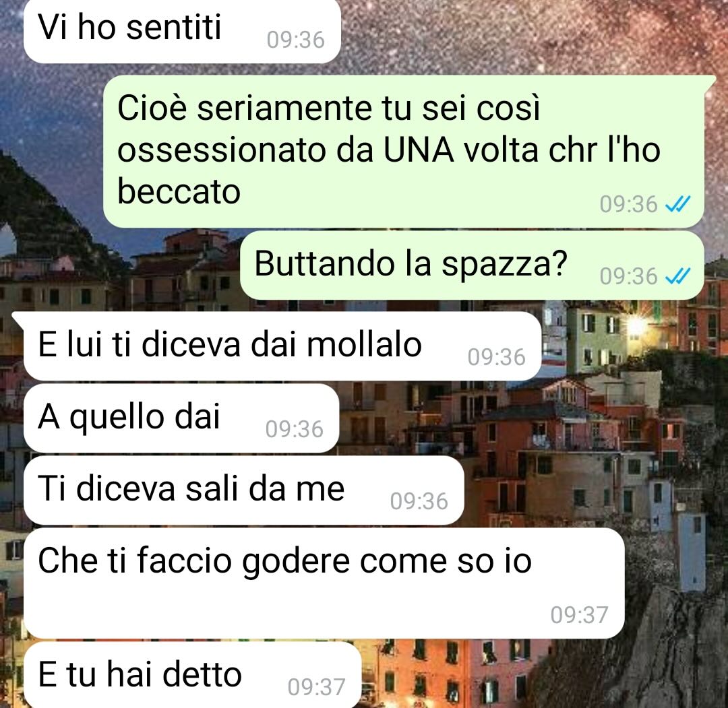Image resolution: width=728 pixels, height=708 pixels.
Task: Tap the 09:37 timestamp on 'E tu hai detto'
Action: (316, 687)
